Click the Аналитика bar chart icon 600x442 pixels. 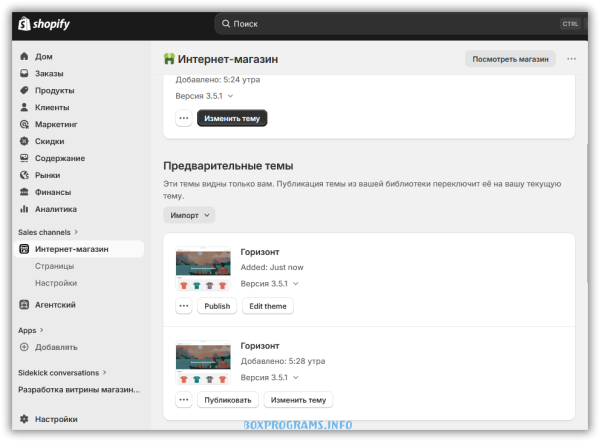24,209
